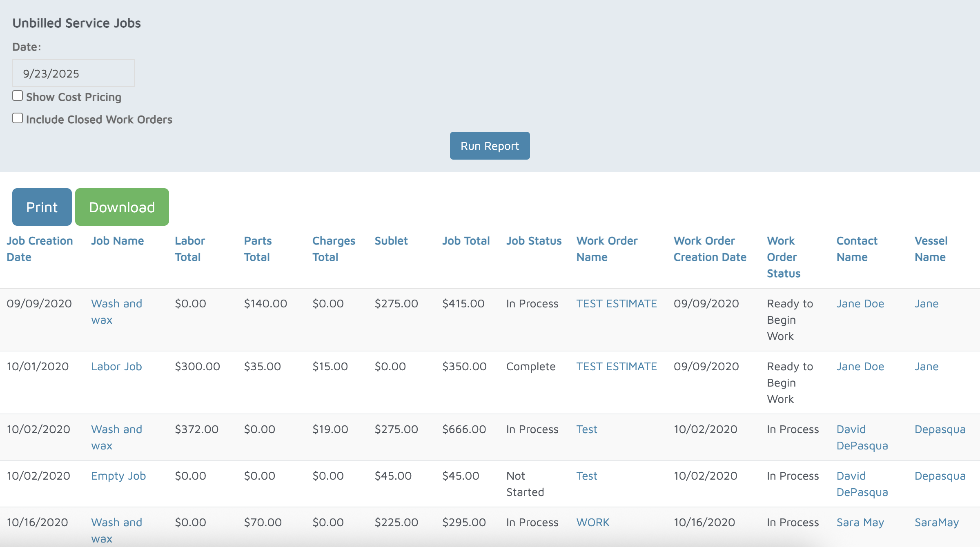980x547 pixels.
Task: Sort by the Vessel Name header
Action: click(931, 249)
